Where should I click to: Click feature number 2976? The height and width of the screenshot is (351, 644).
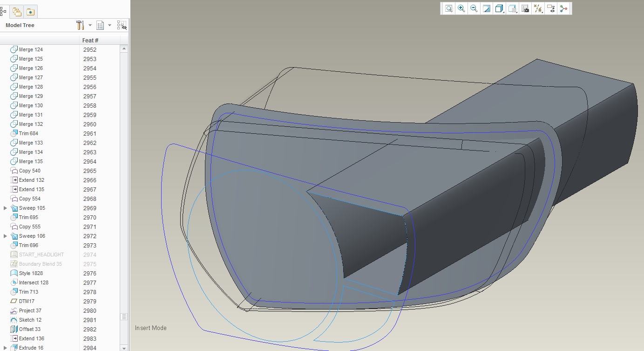90,273
